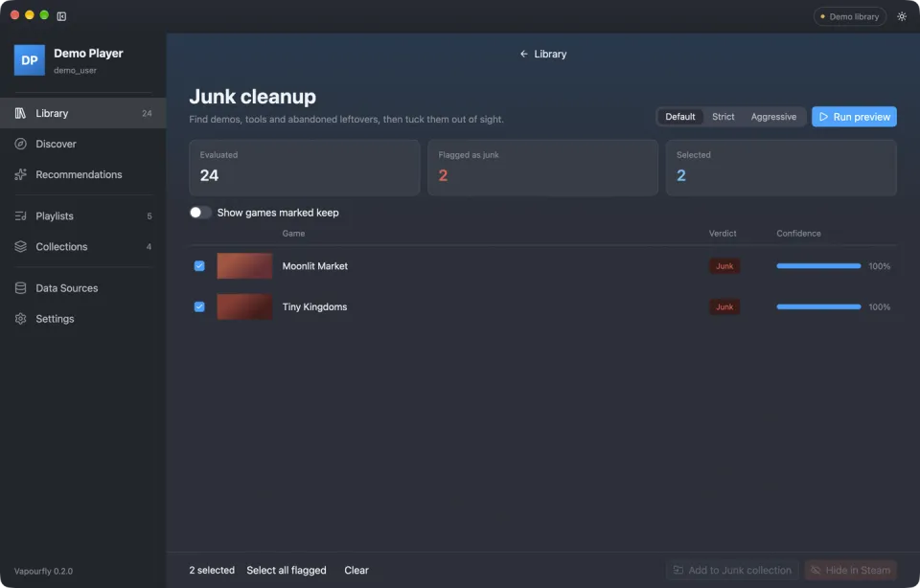This screenshot has height=588, width=920.
Task: Click the play icon in Run preview
Action: pyautogui.click(x=824, y=117)
